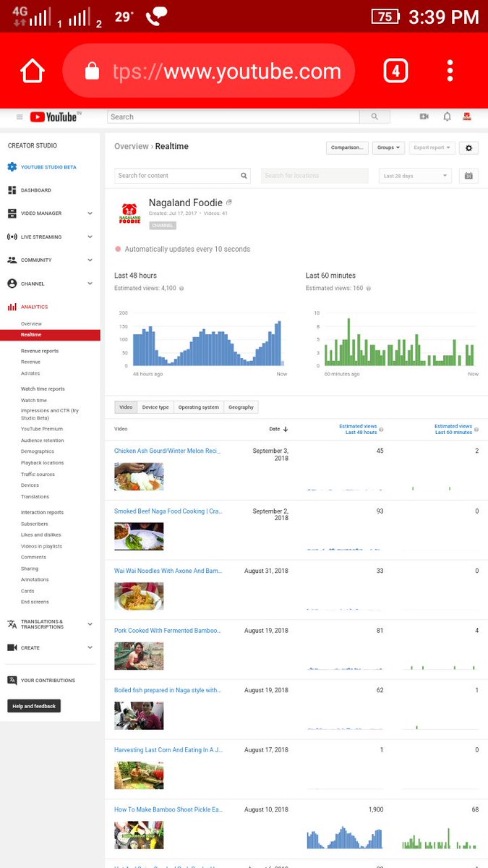Expand the Channel section
Image resolution: width=488 pixels, height=868 pixels.
(x=90, y=284)
